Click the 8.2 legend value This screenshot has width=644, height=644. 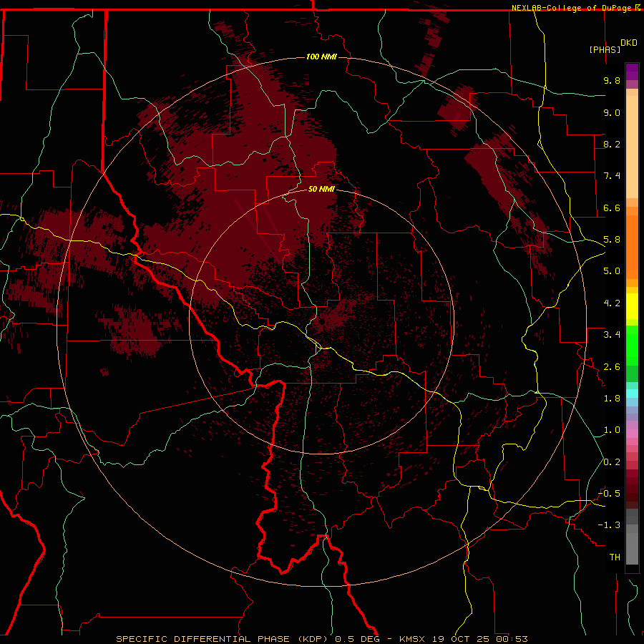click(612, 144)
